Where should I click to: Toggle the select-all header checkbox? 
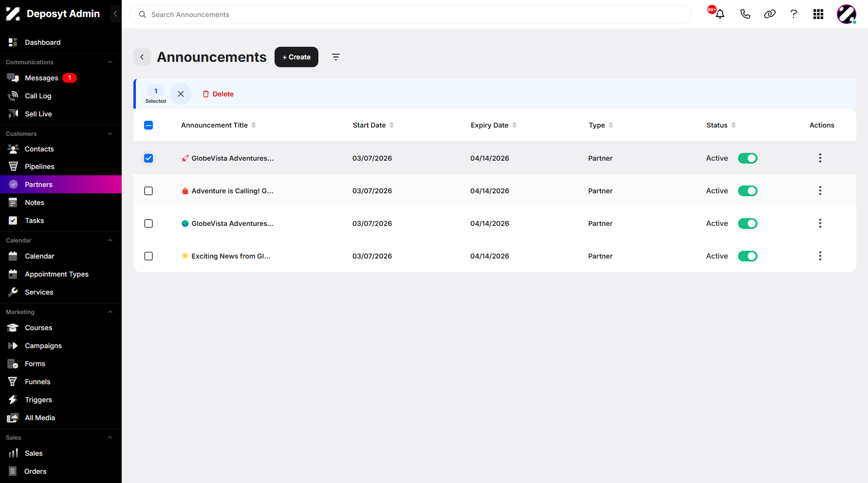[148, 125]
